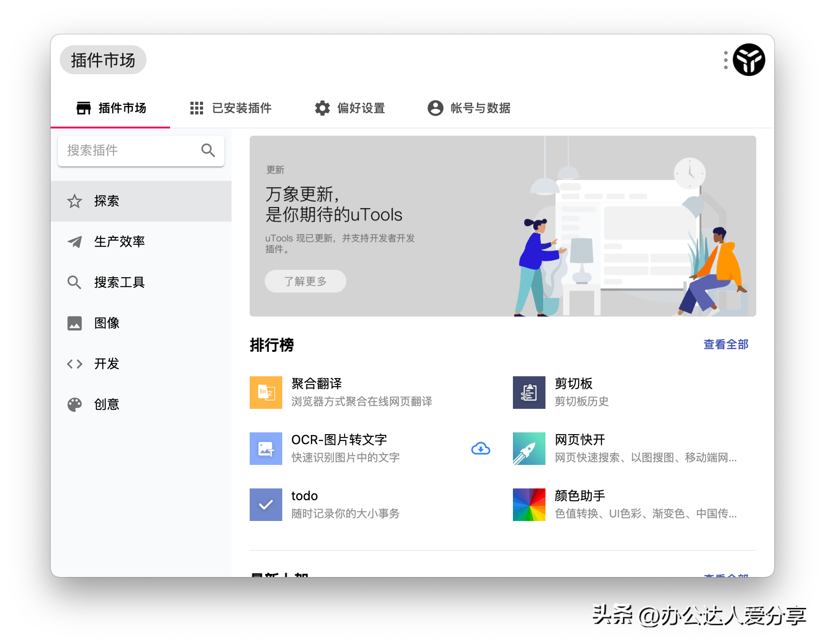Click the todo checkmark plugin icon

pos(266,505)
